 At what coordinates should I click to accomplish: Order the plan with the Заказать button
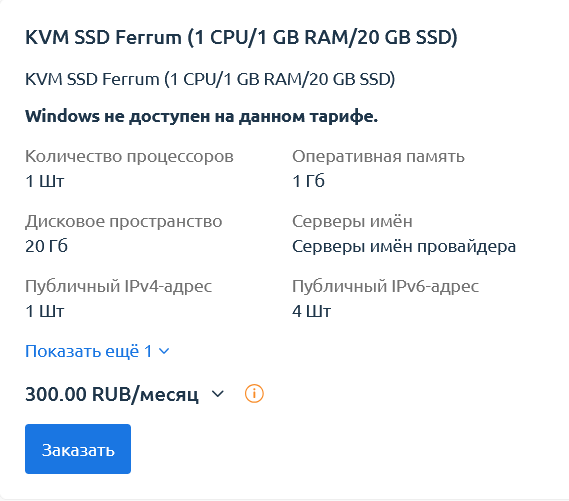click(78, 449)
